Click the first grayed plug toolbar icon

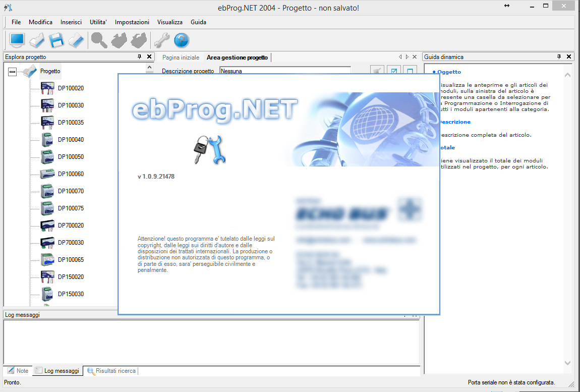tap(119, 40)
